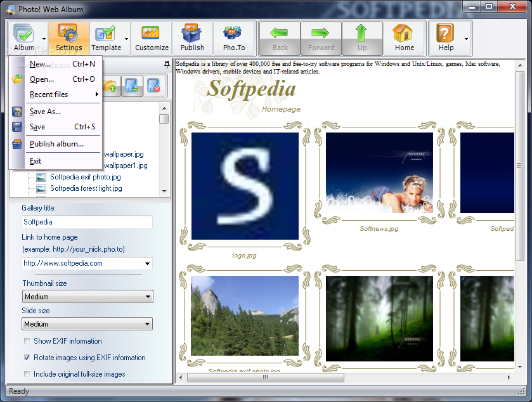Click the Softnews.jpg caption
The image size is (532, 402).
(x=379, y=229)
